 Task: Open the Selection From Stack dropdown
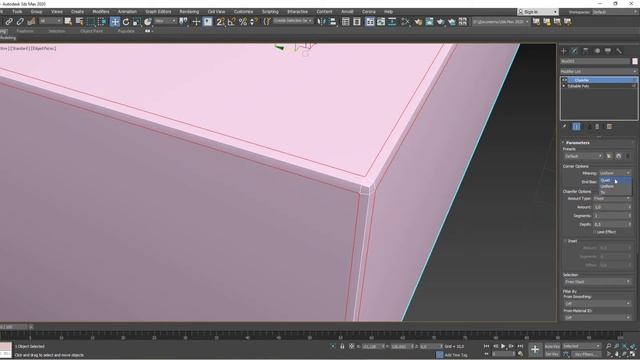[597, 282]
